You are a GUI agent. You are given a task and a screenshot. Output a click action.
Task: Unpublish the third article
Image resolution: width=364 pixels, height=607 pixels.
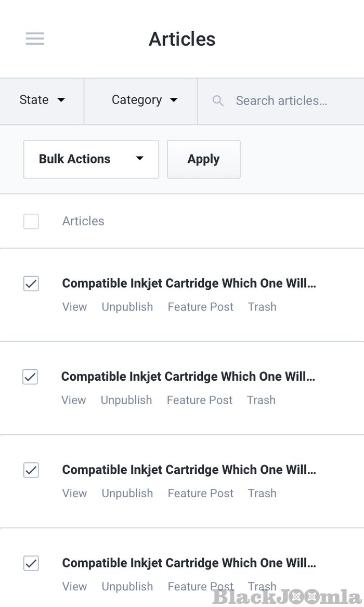[x=127, y=493]
